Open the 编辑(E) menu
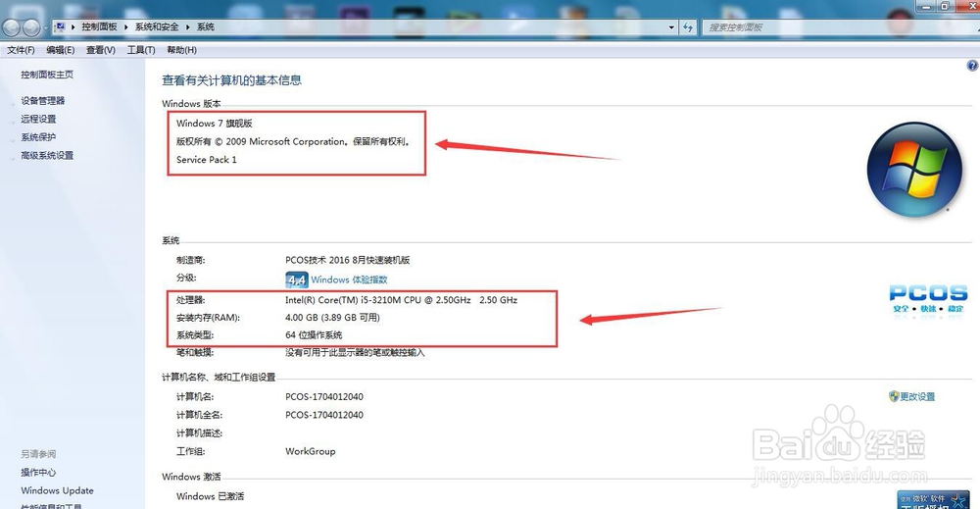 (x=61, y=50)
